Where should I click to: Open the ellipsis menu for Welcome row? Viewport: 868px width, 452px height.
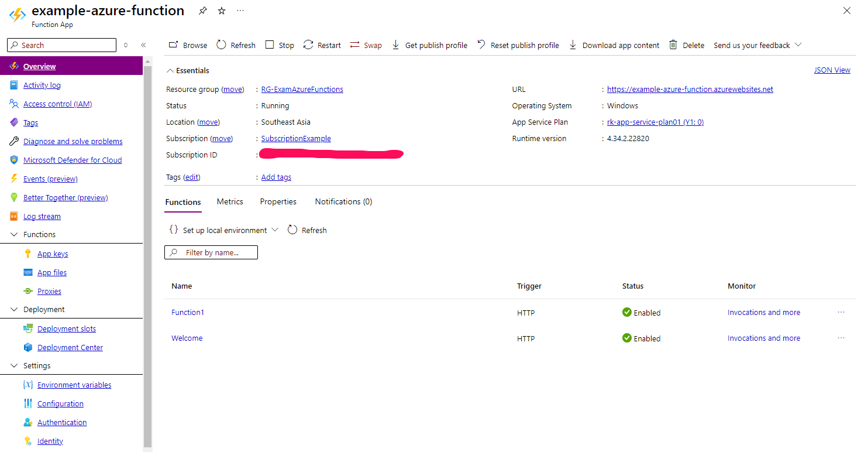(841, 338)
